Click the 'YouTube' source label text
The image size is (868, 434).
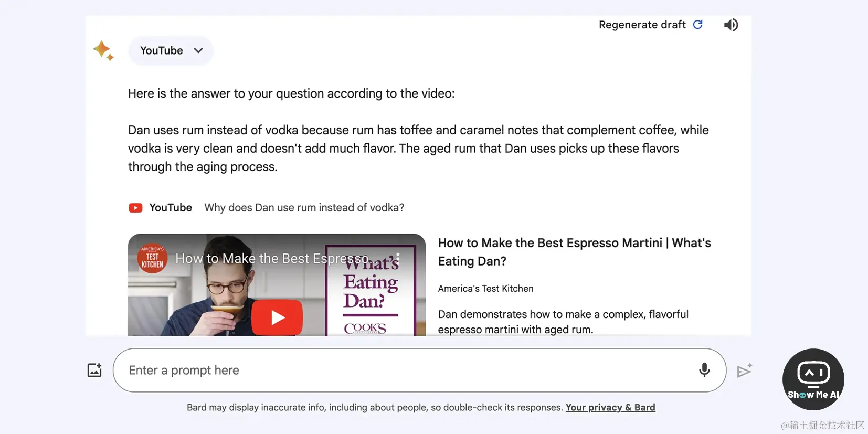[x=171, y=208]
